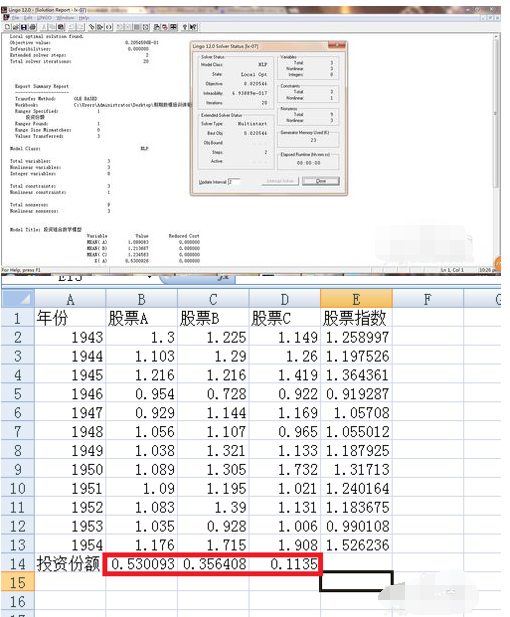Screen dimensions: 510x617
Task: Click the Update Interval input field
Action: click(x=234, y=182)
